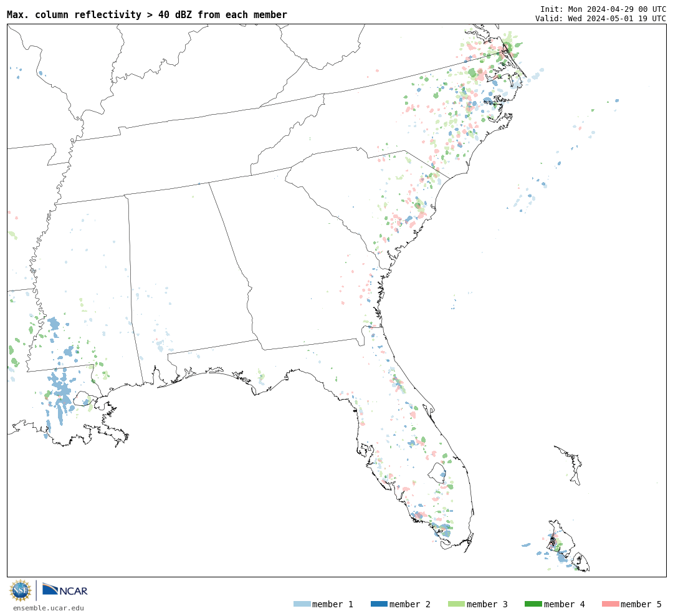
Task: Select the 'member 3' legend label
Action: click(x=487, y=604)
